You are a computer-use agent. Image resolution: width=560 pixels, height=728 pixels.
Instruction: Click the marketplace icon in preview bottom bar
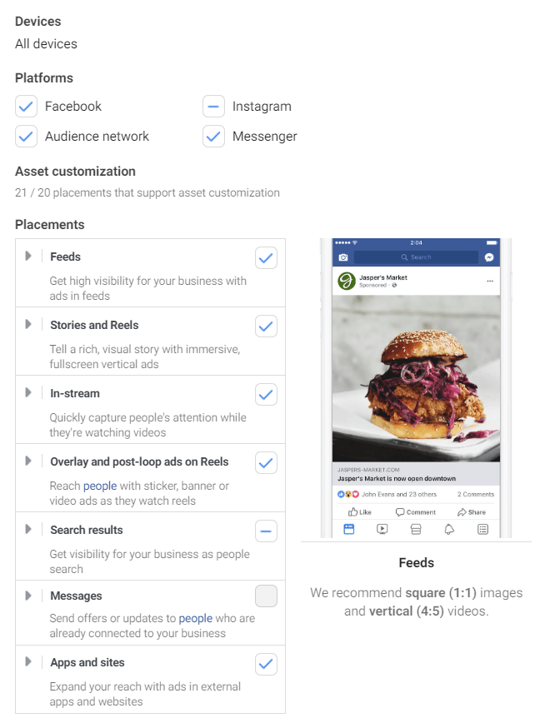pos(416,529)
